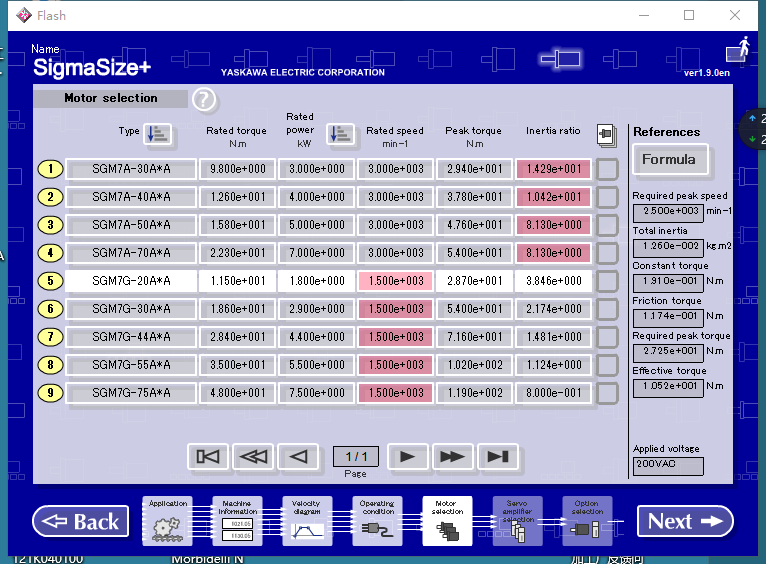
Task: Select motor number 4 yellow badge
Action: tap(50, 253)
